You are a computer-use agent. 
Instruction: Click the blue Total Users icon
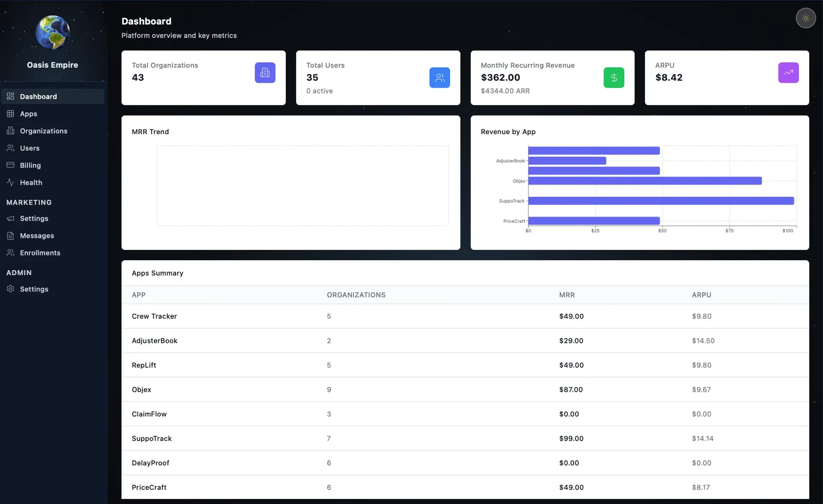(439, 78)
